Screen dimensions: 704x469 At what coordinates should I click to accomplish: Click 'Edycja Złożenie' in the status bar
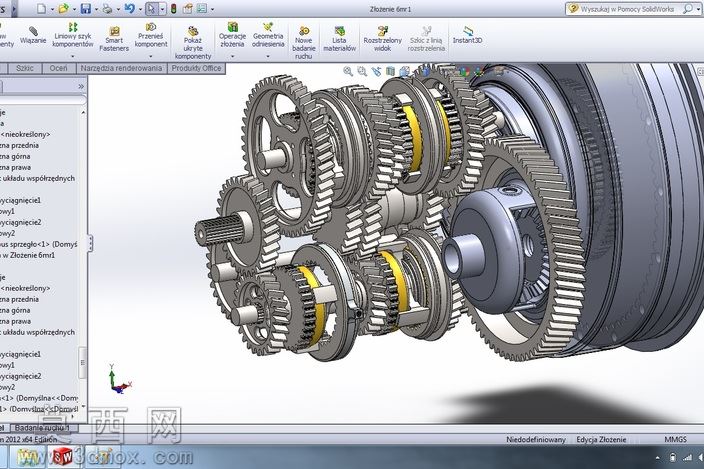[601, 439]
